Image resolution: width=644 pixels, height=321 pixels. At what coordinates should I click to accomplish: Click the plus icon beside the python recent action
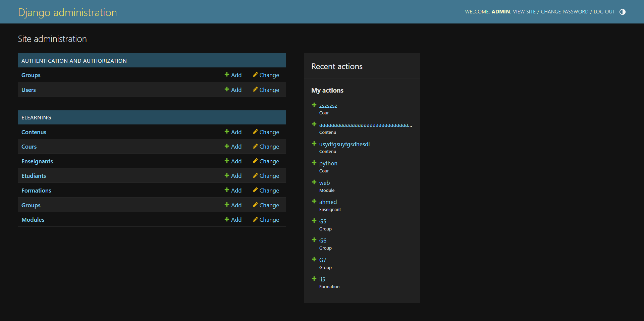pos(314,163)
